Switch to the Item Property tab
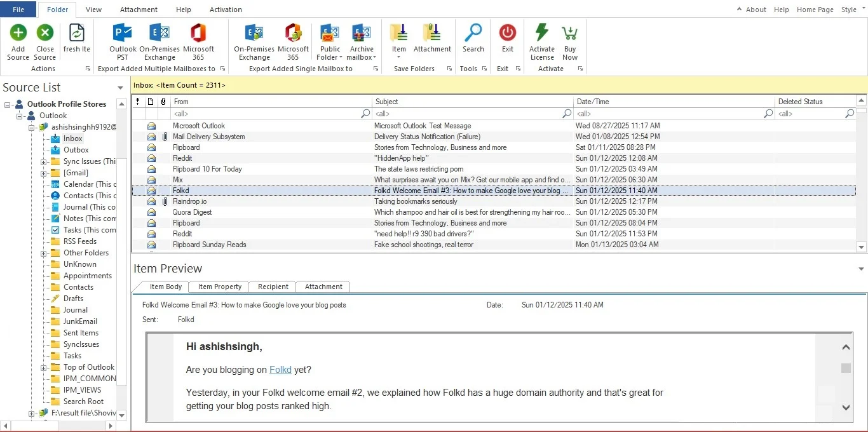Image resolution: width=868 pixels, height=432 pixels. click(219, 287)
